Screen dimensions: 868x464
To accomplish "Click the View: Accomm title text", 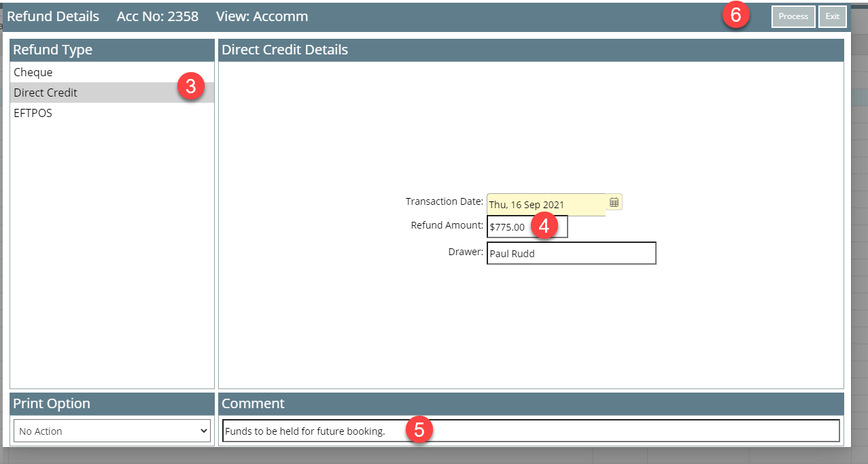I will click(x=262, y=16).
